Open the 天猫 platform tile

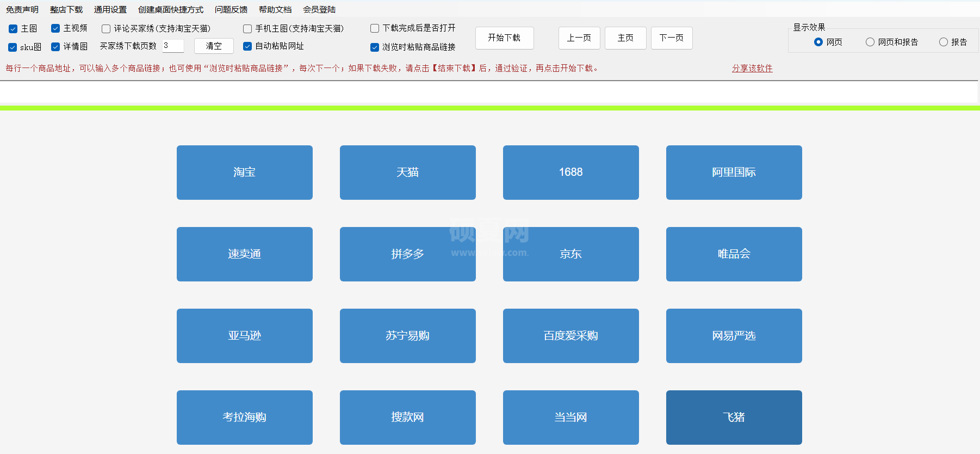tap(408, 173)
